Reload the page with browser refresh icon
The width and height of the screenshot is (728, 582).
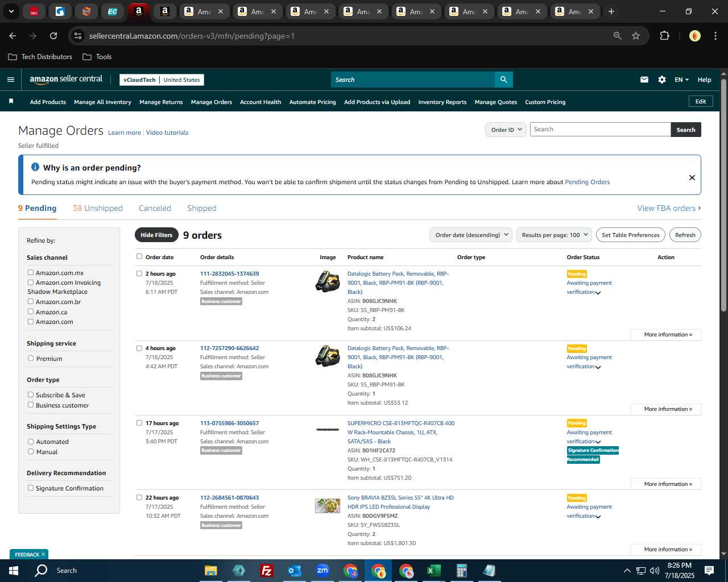[53, 36]
